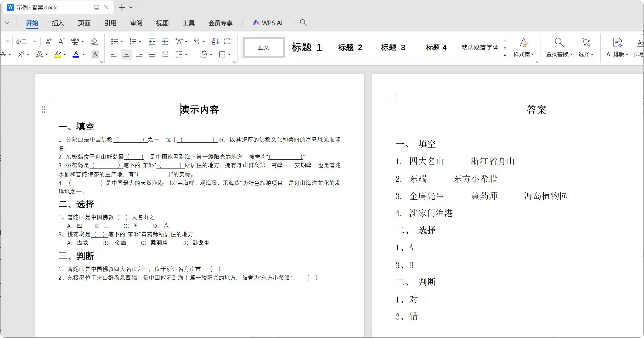Switch to the 审阅 ribbon tab

coord(136,23)
